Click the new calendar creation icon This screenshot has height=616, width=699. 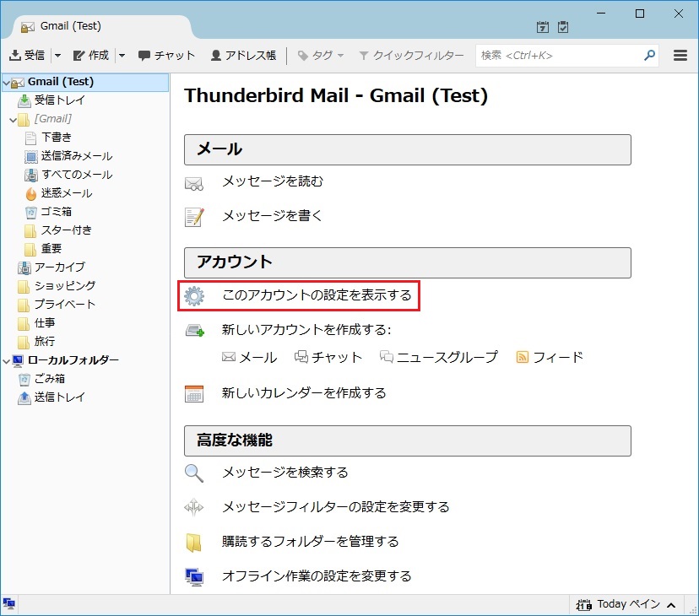(194, 393)
